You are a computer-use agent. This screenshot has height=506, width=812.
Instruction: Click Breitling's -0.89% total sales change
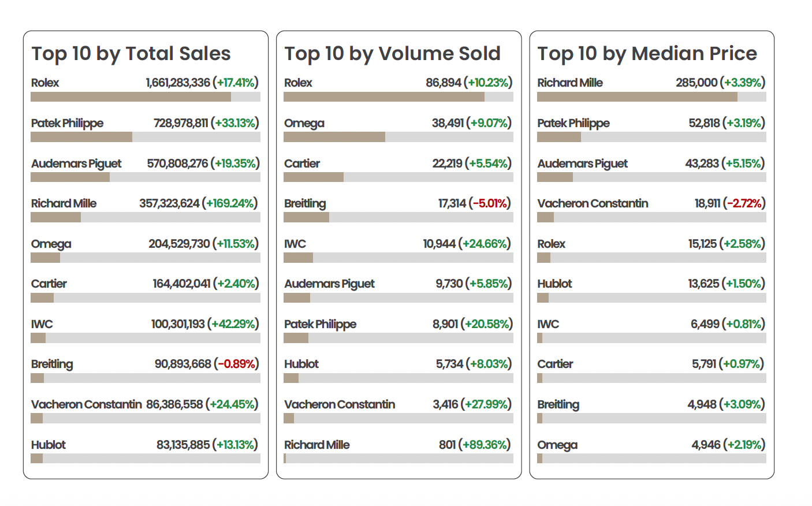point(237,364)
